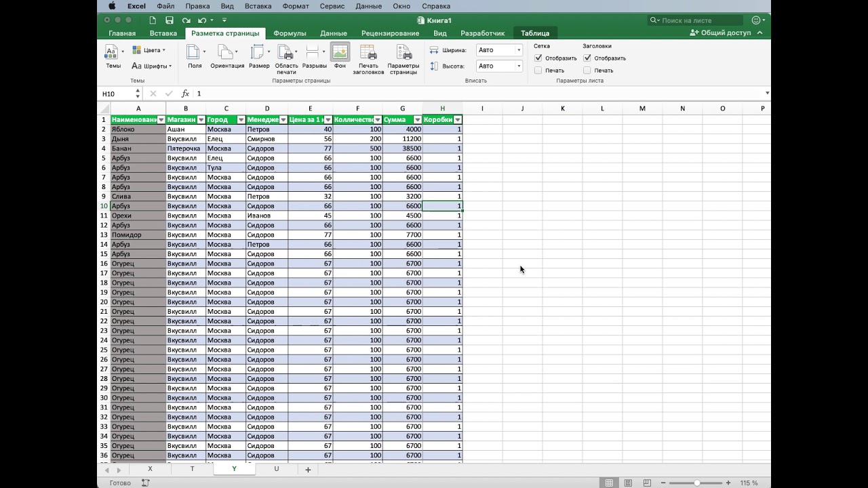Collapse the ribbon with the chevron

click(x=759, y=33)
